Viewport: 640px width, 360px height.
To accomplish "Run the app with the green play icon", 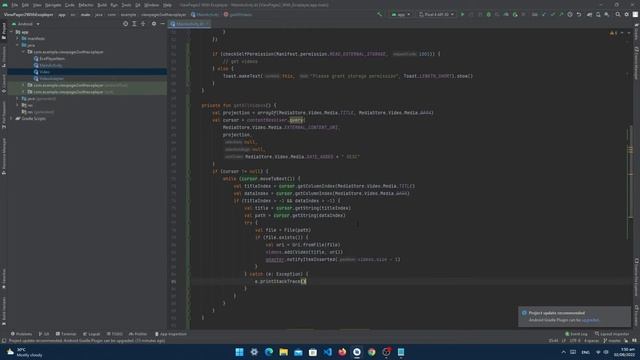I will pyautogui.click(x=462, y=14).
